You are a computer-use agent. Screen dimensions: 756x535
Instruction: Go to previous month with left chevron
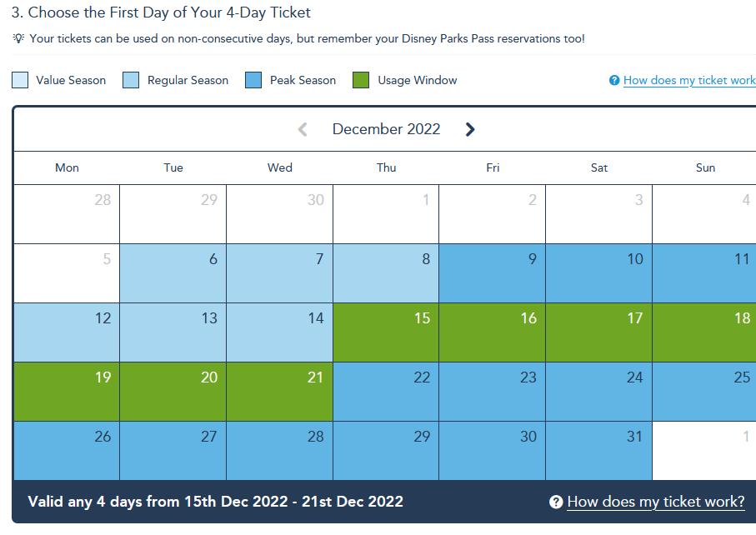pos(303,129)
